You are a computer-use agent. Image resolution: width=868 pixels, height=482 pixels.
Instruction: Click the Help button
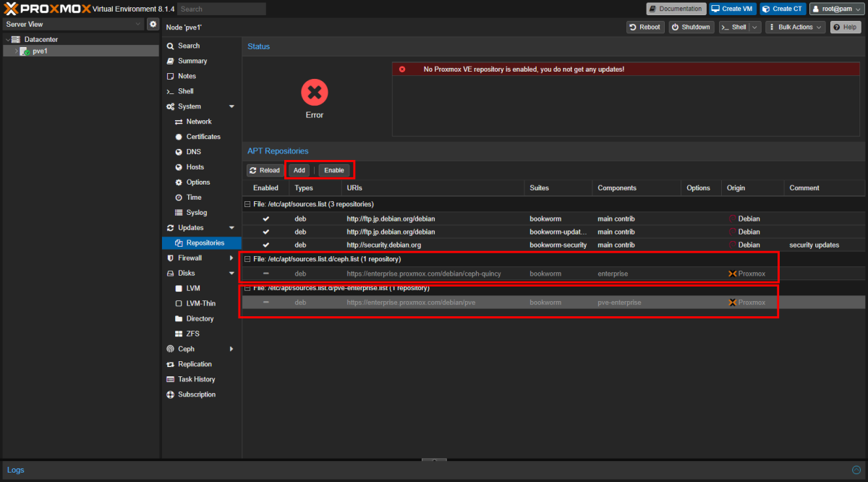click(x=845, y=27)
